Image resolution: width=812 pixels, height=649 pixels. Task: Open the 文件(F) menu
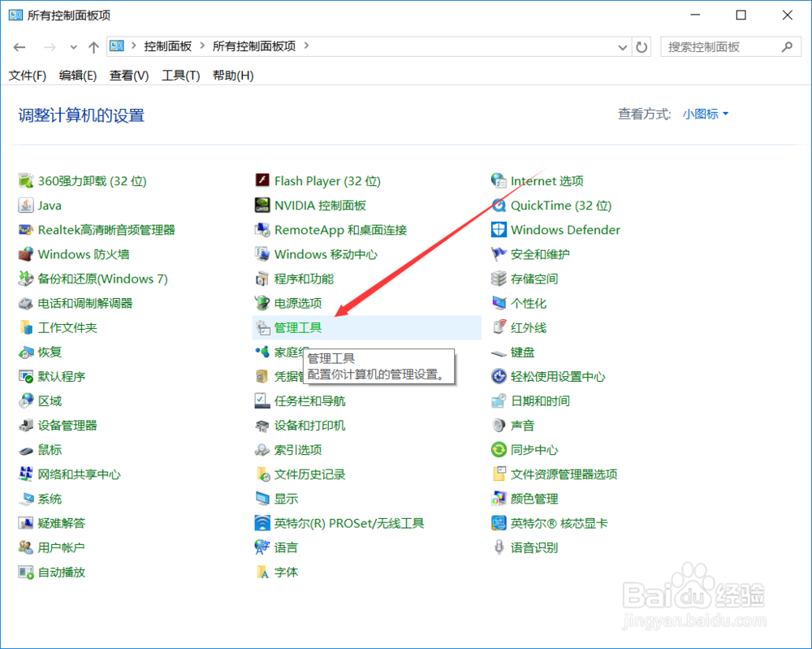(x=28, y=76)
